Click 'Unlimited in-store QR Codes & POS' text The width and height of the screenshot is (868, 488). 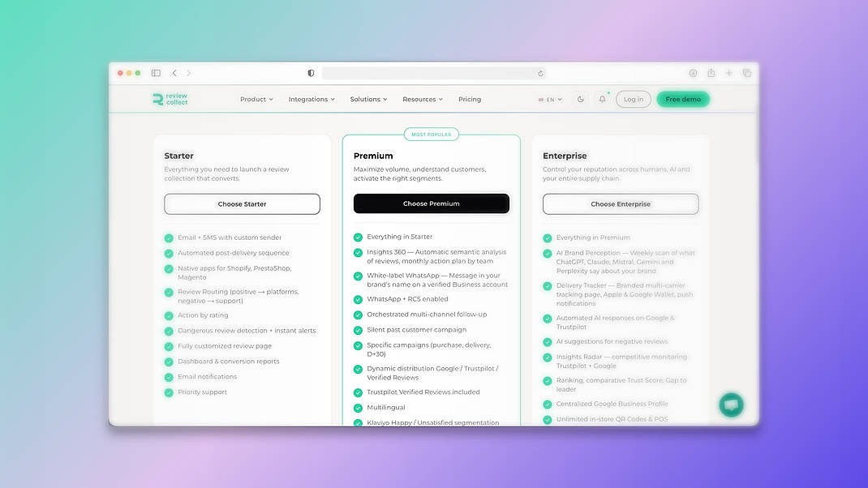pos(612,419)
